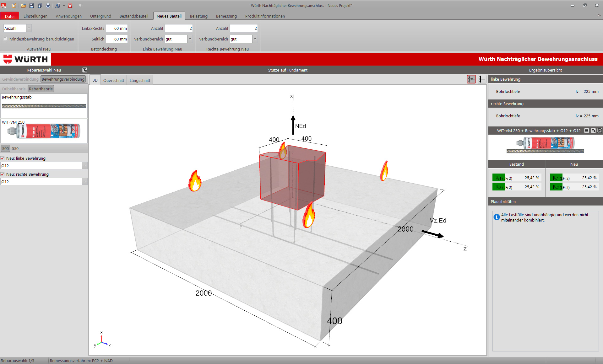Click the text size icon
The image size is (603, 364).
pos(58,6)
